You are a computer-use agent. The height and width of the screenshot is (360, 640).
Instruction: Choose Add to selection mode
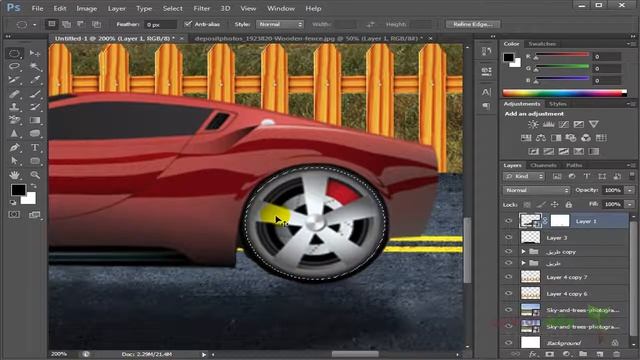point(66,24)
